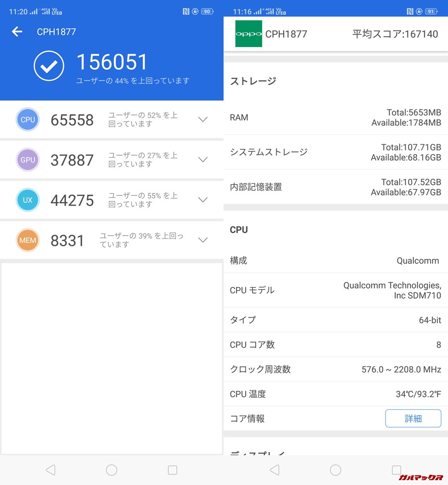Screen dimensions: 448x485
Task: Tap the back arrow next to CPH1877
Action: coord(17,32)
